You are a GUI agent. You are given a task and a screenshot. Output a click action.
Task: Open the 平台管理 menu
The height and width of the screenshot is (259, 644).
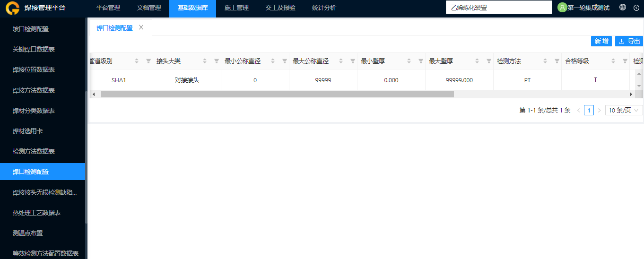(108, 8)
